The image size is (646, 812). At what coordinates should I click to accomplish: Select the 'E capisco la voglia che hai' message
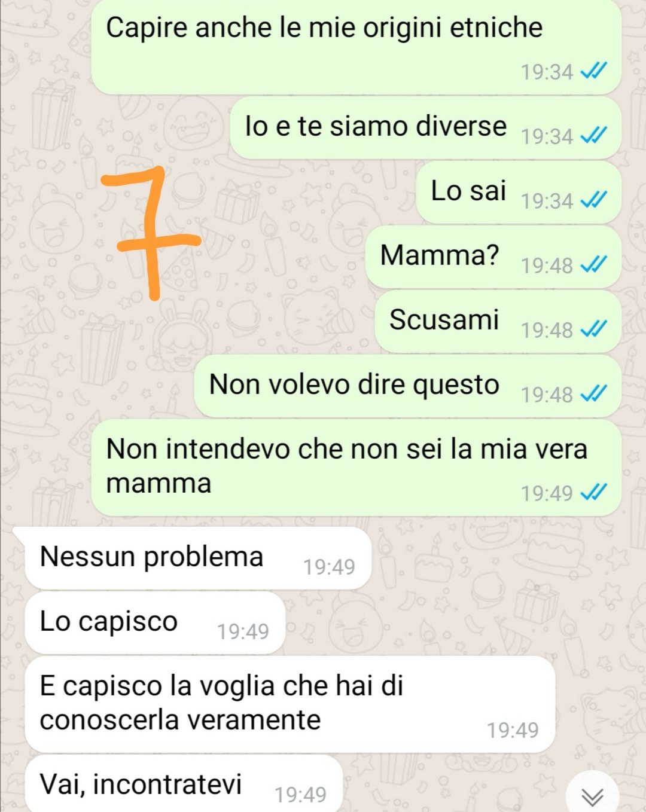point(290,704)
